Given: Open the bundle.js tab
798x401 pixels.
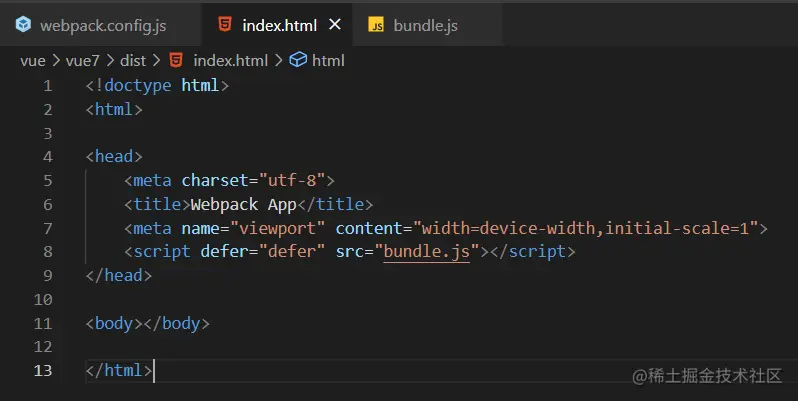Looking at the screenshot, I should [x=426, y=24].
